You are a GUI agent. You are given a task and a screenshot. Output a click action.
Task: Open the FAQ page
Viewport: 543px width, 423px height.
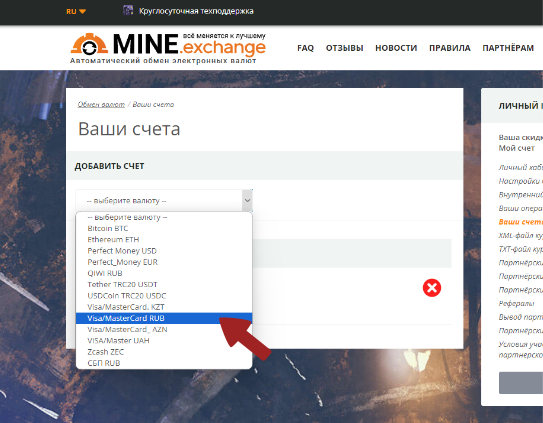(305, 48)
